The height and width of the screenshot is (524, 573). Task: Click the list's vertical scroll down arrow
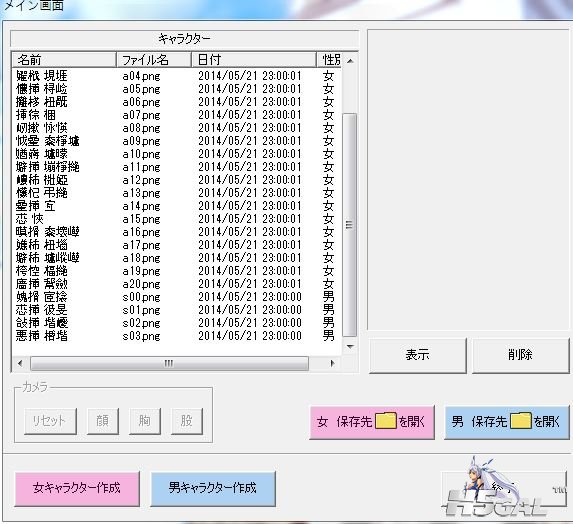pos(350,346)
